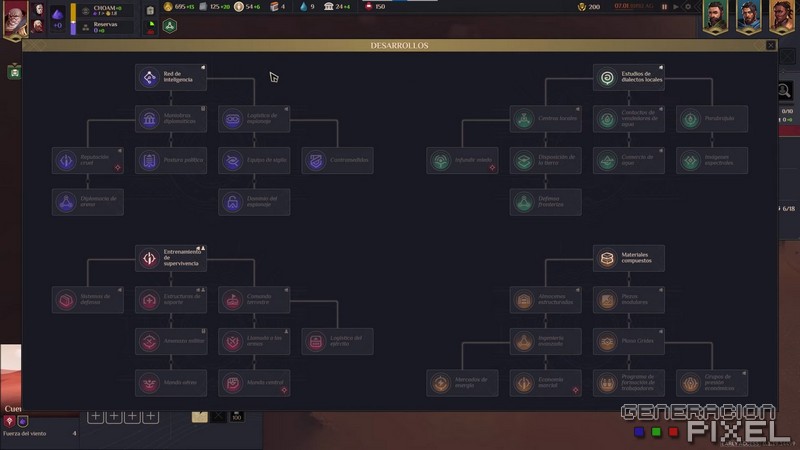Open the green developments hexagon button
Viewport: 800px width, 450px height.
(x=170, y=26)
